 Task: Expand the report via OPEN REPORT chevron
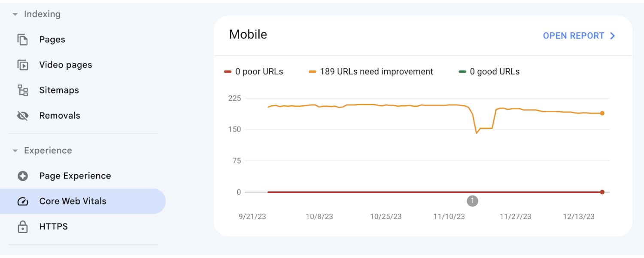(613, 36)
